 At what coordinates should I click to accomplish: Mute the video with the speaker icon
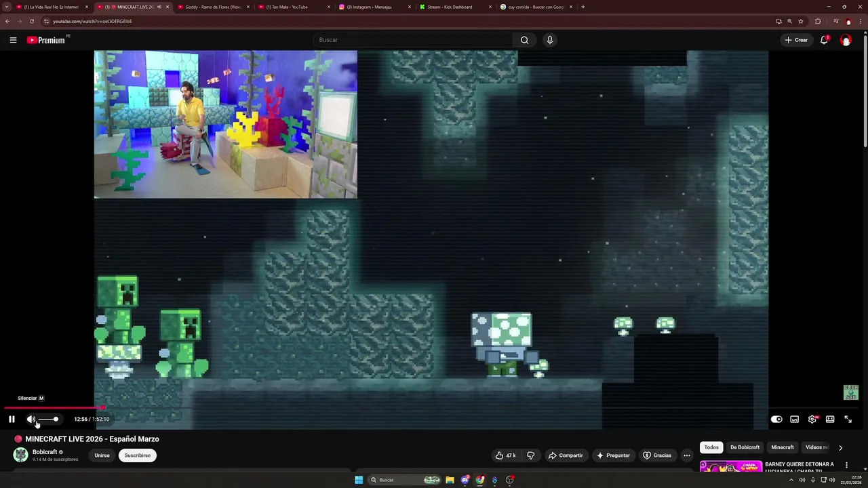31,419
